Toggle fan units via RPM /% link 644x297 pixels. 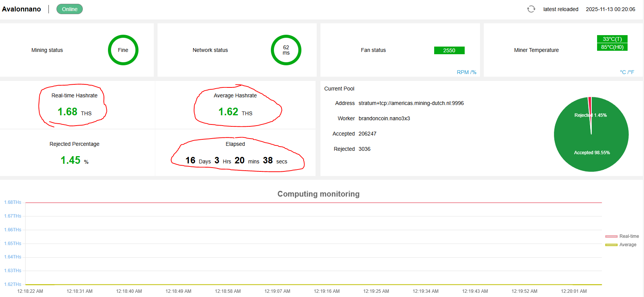pyautogui.click(x=466, y=72)
